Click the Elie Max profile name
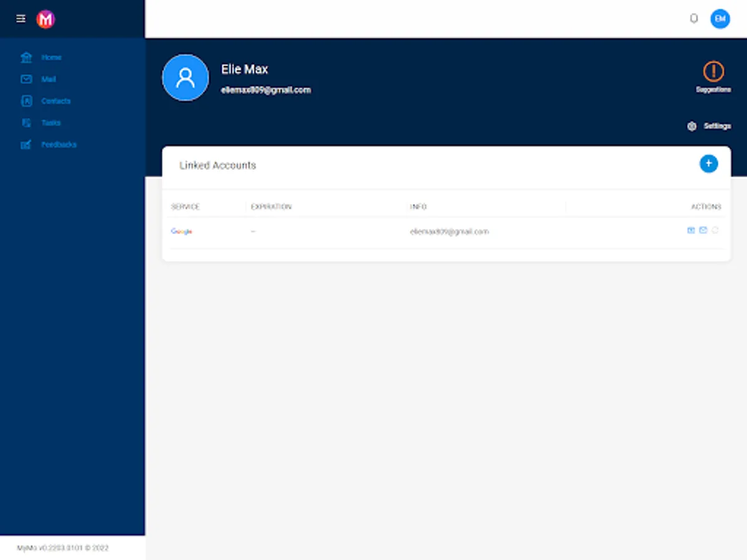Viewport: 747px width, 560px height. pyautogui.click(x=245, y=69)
